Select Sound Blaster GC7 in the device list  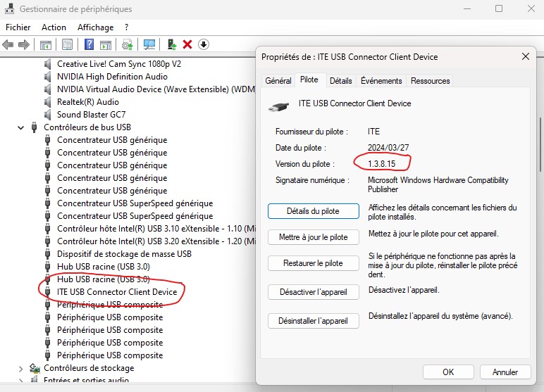pos(91,115)
